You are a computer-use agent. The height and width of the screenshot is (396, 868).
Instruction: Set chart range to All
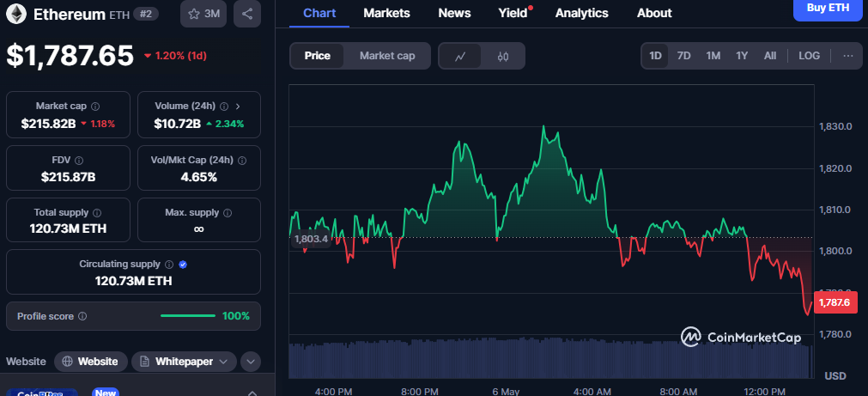(x=770, y=56)
